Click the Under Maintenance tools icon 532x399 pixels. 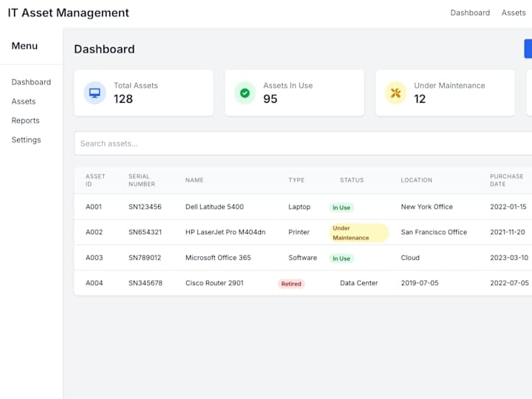tap(395, 92)
